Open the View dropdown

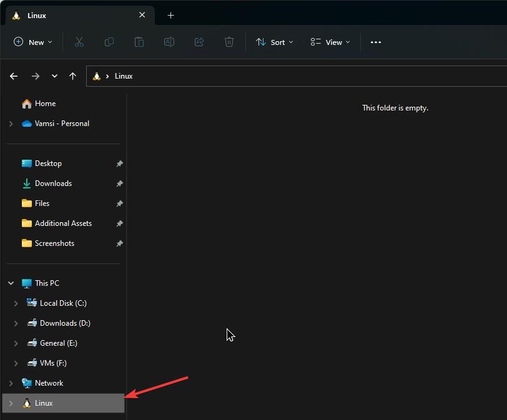click(x=329, y=42)
